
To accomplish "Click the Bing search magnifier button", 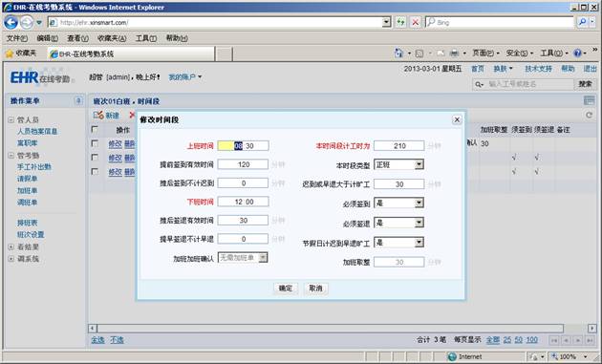I will [583, 22].
